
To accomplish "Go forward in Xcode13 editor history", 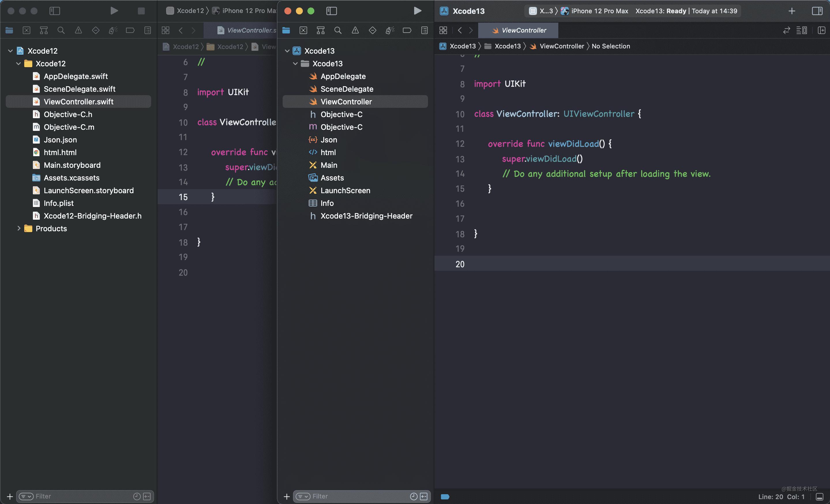I will [x=471, y=30].
